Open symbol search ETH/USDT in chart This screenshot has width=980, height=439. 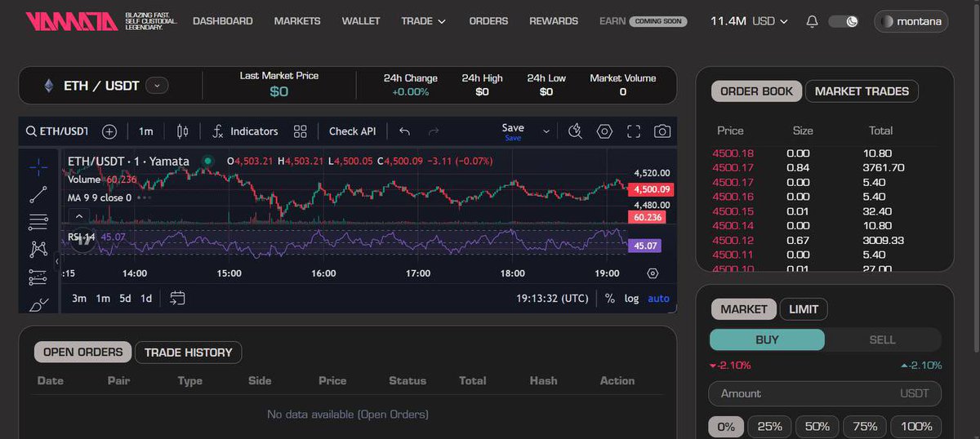(x=57, y=131)
